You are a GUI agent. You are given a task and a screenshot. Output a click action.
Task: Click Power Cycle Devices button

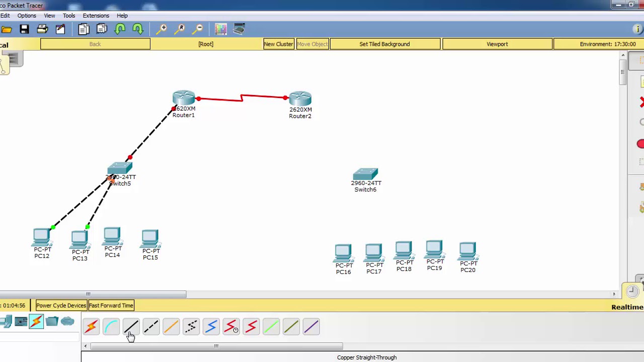tap(61, 305)
